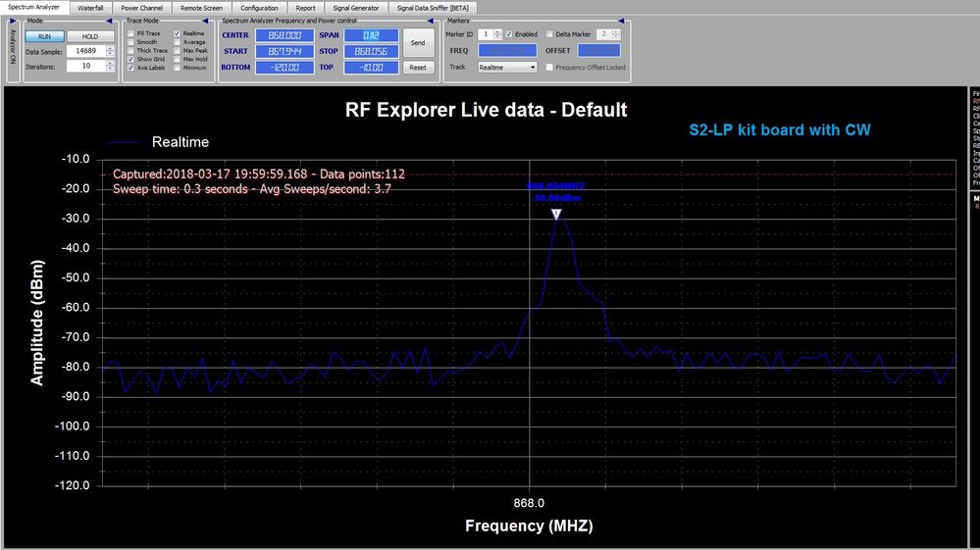Screen dimensions: 980x550
Task: Enable the Delta Marker checkbox
Action: click(550, 34)
